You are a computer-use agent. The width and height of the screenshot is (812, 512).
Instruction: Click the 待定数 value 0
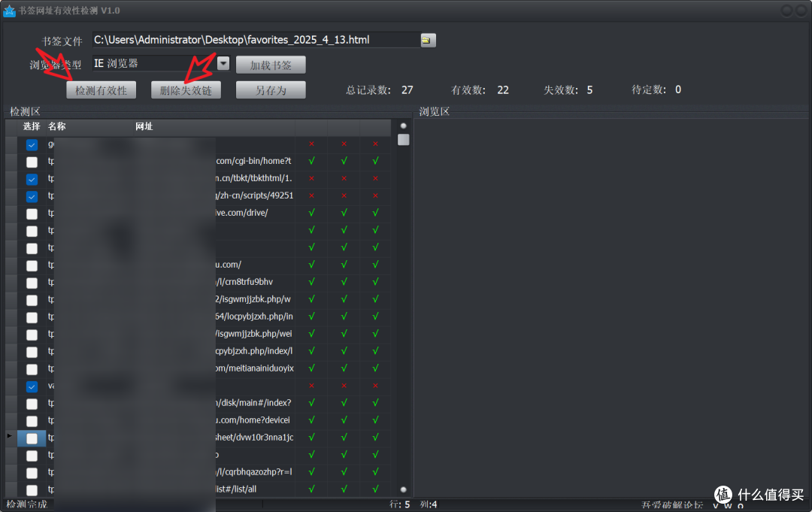click(678, 89)
